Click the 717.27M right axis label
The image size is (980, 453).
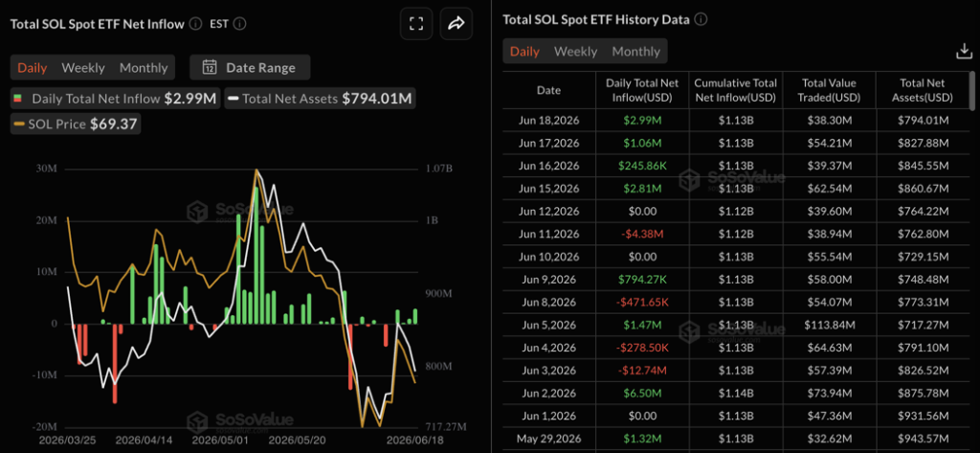click(x=445, y=427)
